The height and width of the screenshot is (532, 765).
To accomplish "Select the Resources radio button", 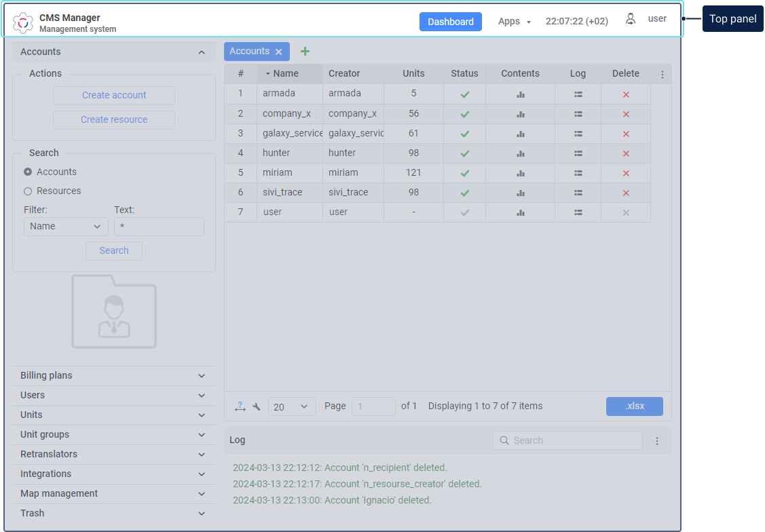I will (28, 191).
